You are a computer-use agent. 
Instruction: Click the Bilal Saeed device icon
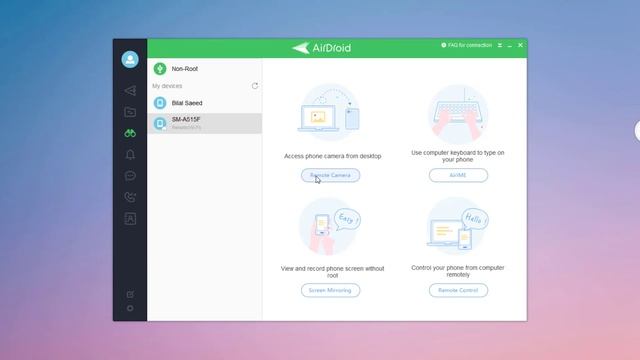click(160, 103)
